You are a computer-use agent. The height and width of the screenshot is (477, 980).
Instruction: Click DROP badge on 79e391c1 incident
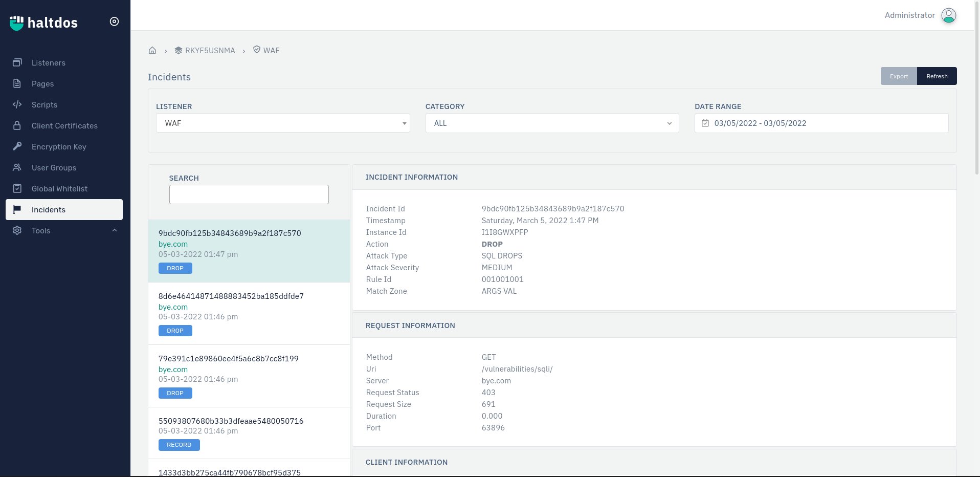click(175, 393)
